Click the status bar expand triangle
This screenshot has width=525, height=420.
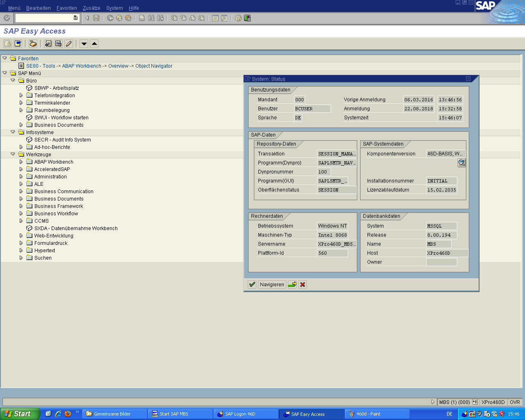(x=433, y=402)
